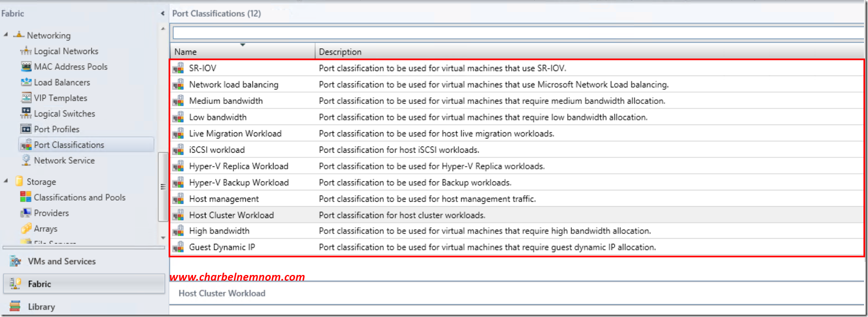Sort by the Description column header
The width and height of the screenshot is (868, 317).
coord(590,51)
